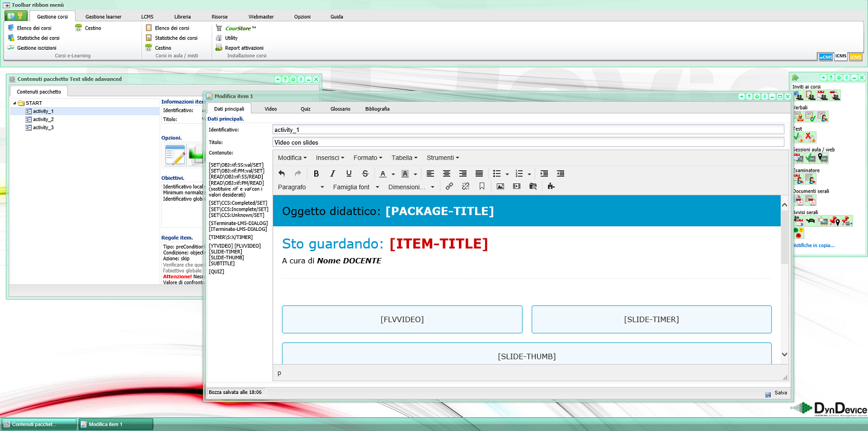Open the Opzioni ribbon tab
This screenshot has height=431, width=868.
click(x=302, y=17)
